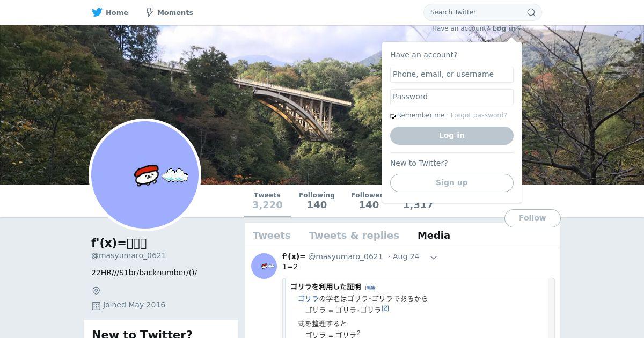The width and height of the screenshot is (644, 338).
Task: Open the large sushi profile avatar
Action: (x=145, y=174)
